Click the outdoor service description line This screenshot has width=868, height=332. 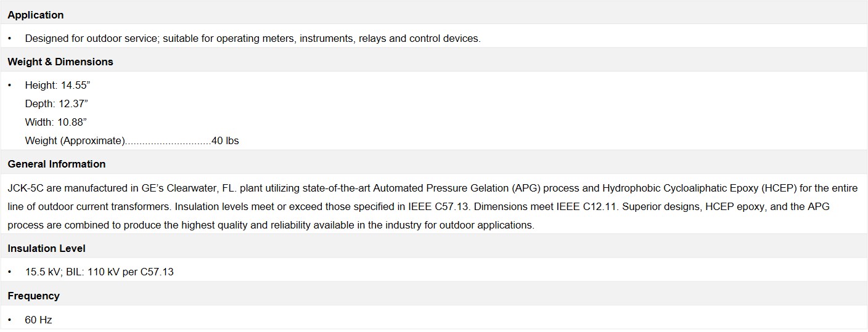253,38
